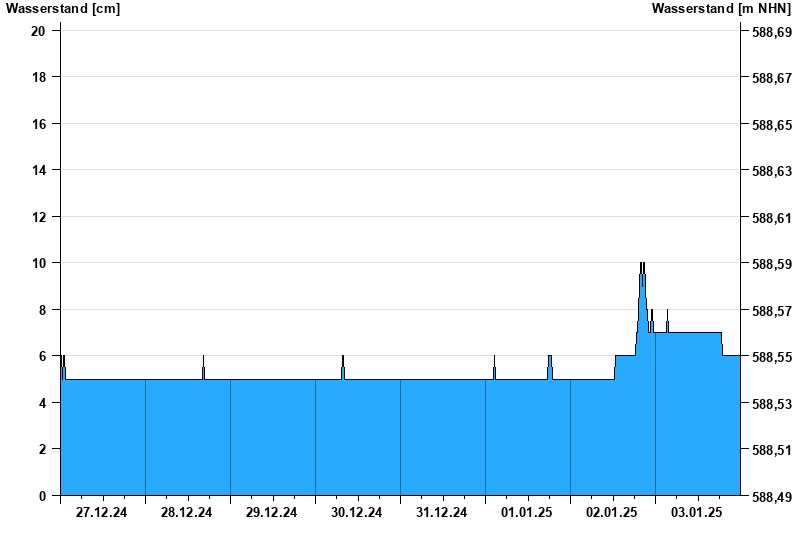Click the Wasserstand [m NHN] axis title

[721, 8]
